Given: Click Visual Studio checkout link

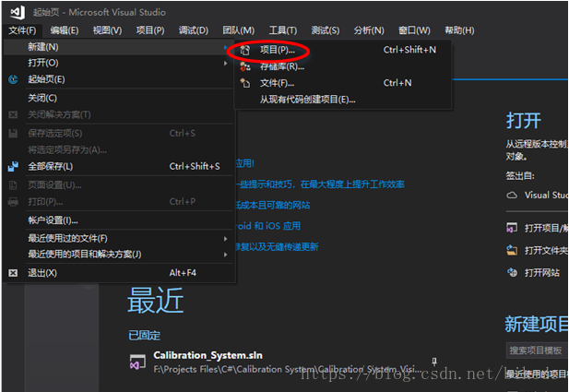Looking at the screenshot, I should click(x=546, y=196).
